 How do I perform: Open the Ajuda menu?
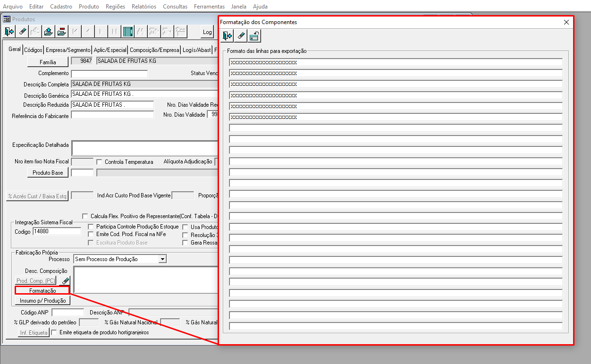click(260, 7)
